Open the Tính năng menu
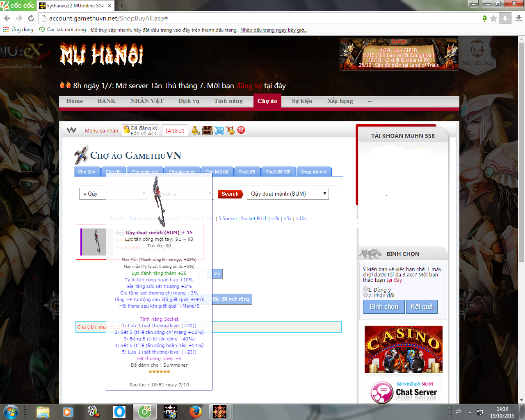525x420 pixels. click(x=228, y=101)
